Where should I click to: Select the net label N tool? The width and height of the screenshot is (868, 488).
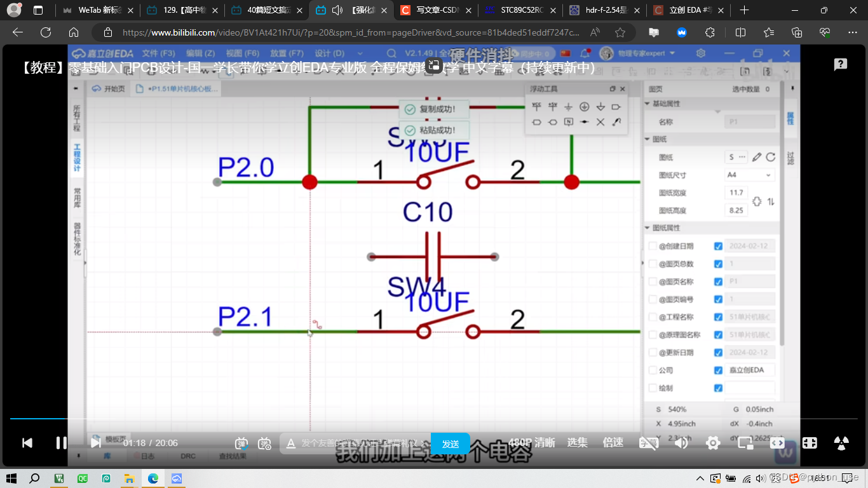569,122
